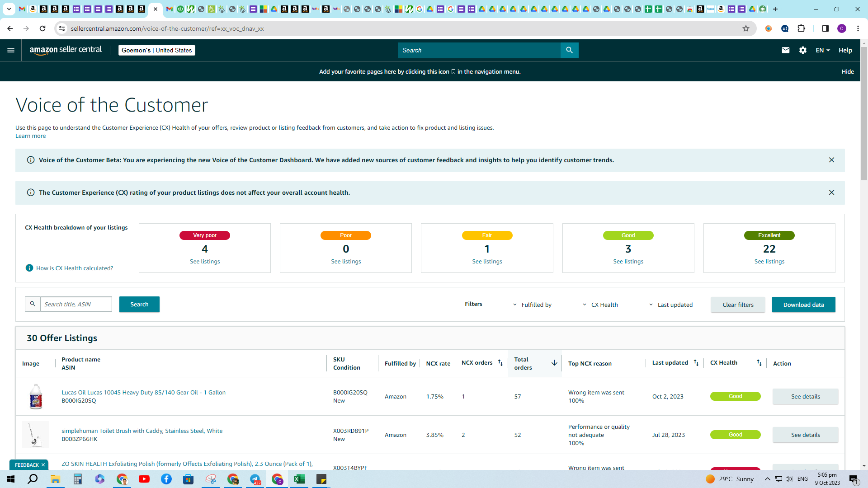Expand the Last updated filter
868x488 pixels.
(671, 305)
